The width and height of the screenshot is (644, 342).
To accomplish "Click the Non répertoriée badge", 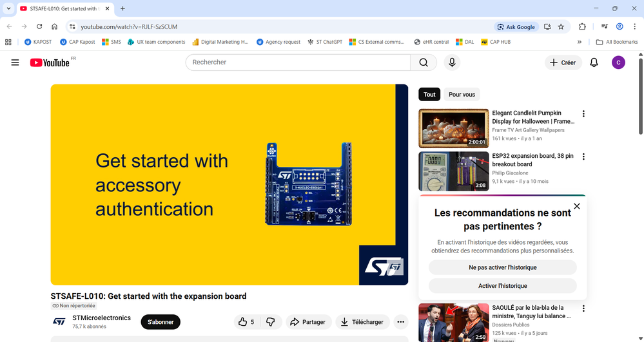I will pos(73,305).
